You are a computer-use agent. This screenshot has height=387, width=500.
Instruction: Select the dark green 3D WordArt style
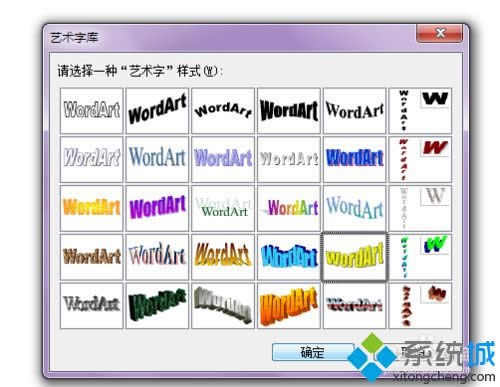click(x=157, y=306)
